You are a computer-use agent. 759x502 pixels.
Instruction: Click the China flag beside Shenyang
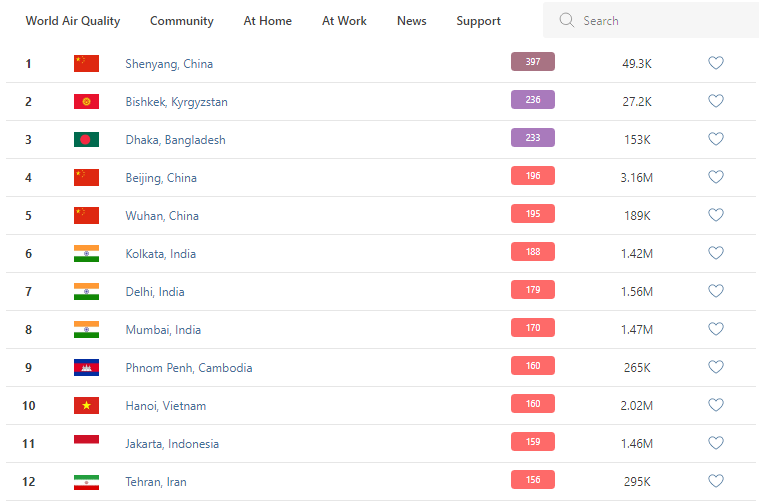coord(87,64)
